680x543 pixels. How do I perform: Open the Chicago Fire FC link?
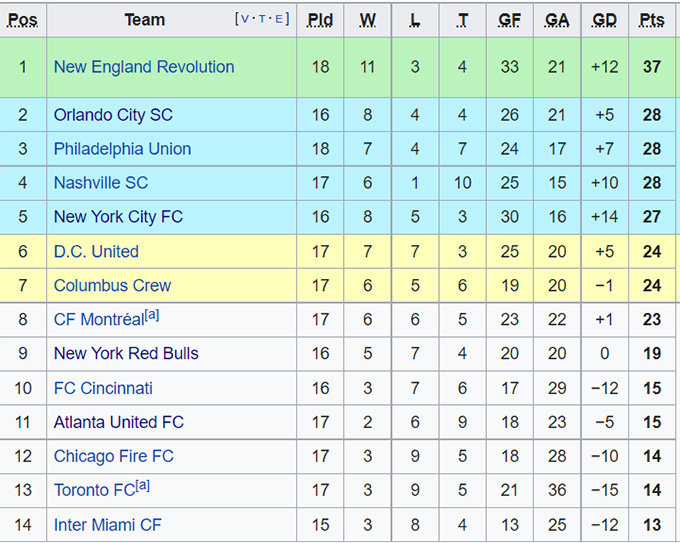[113, 457]
